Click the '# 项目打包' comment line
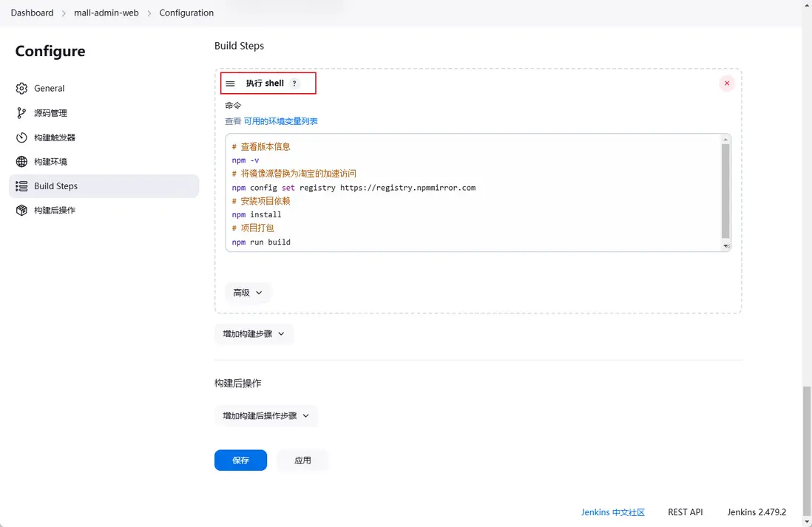 click(253, 228)
